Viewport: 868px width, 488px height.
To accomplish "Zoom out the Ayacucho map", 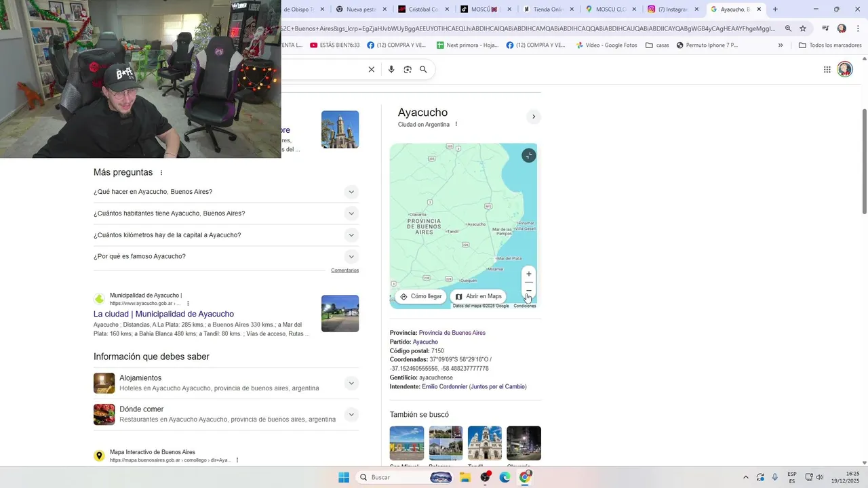I will (529, 291).
